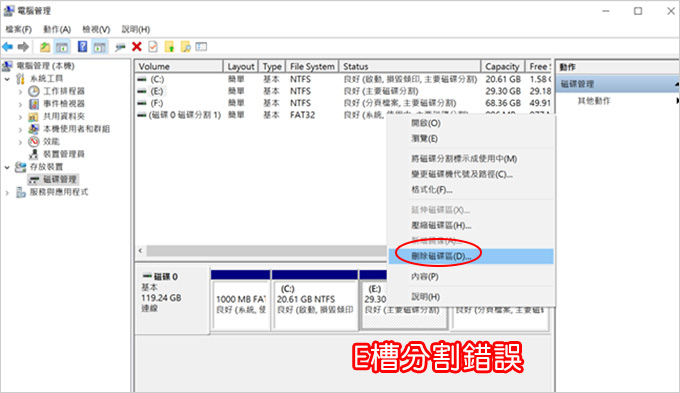Select the 電腦管理 (本機) root node
680x393 pixels.
tap(46, 66)
